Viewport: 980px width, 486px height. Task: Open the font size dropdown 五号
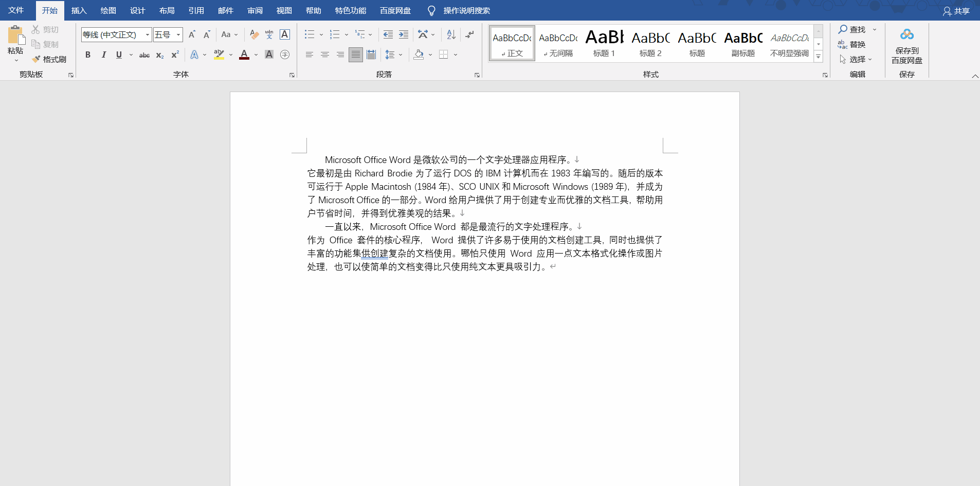pos(178,35)
